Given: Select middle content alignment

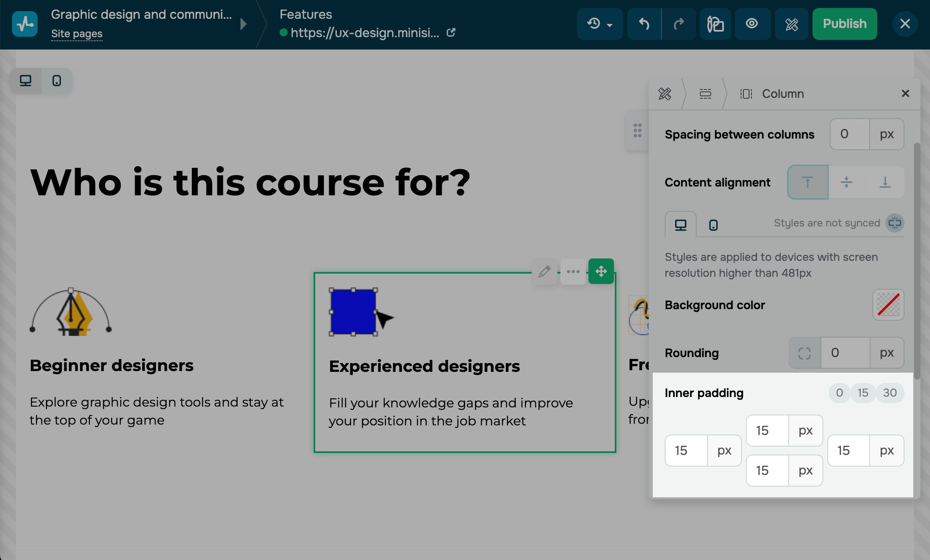Looking at the screenshot, I should 846,183.
